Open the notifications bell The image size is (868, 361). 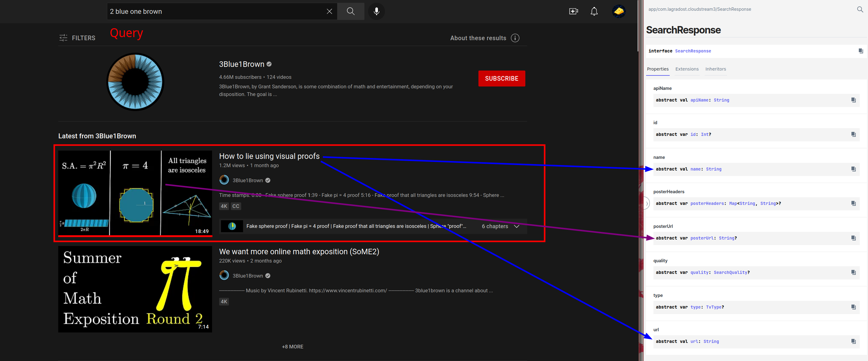[594, 11]
